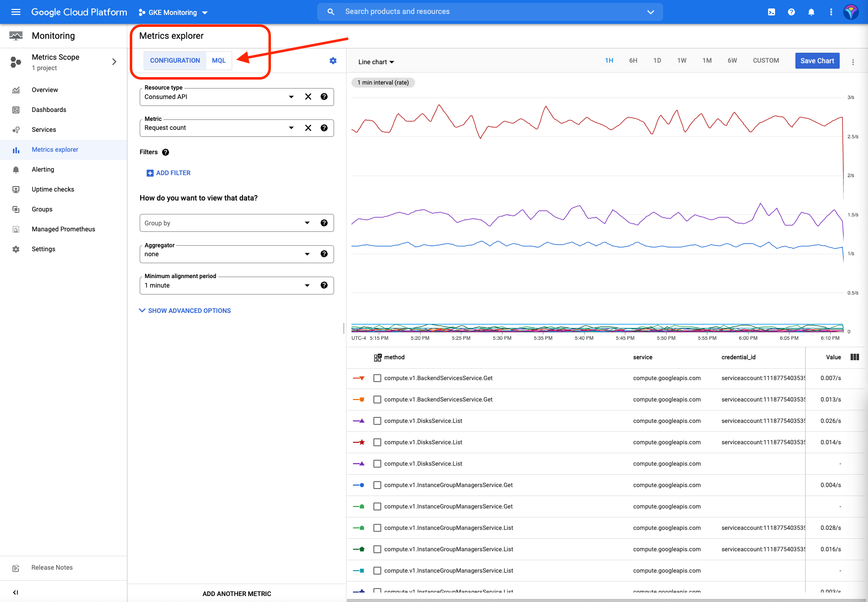Image resolution: width=868 pixels, height=602 pixels.
Task: Select the CUSTOM time range
Action: (766, 61)
